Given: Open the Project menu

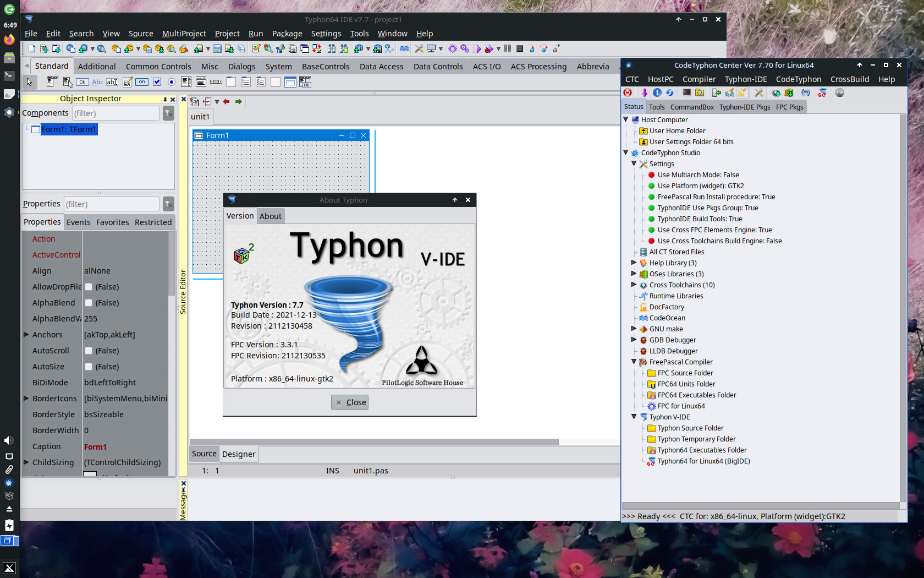Looking at the screenshot, I should (x=227, y=34).
